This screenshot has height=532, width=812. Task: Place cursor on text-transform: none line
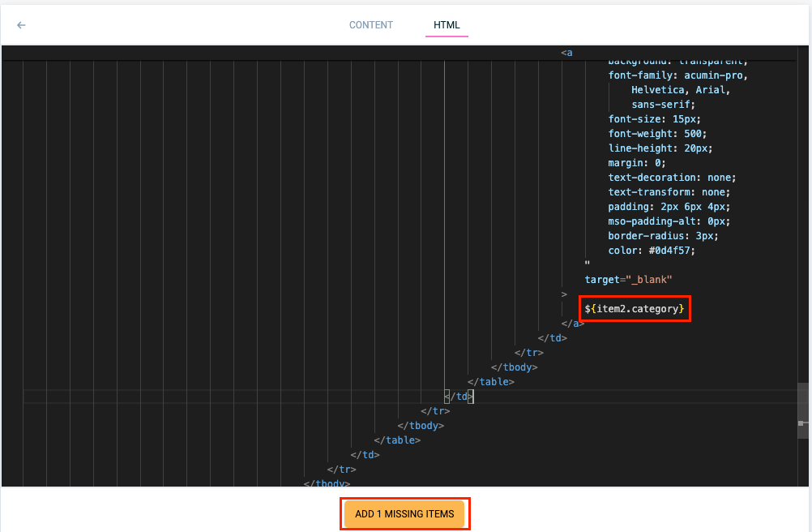(669, 192)
